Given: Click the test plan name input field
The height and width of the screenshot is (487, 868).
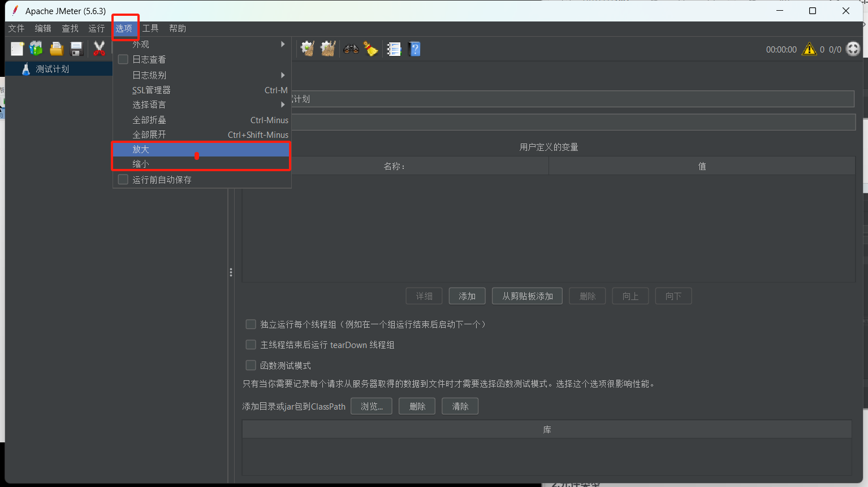Looking at the screenshot, I should (x=572, y=99).
